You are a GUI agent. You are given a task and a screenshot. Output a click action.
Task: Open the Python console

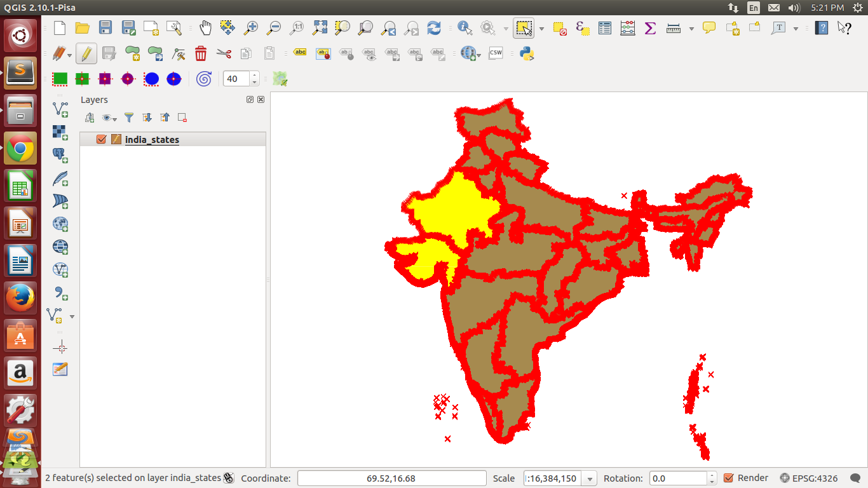[527, 54]
